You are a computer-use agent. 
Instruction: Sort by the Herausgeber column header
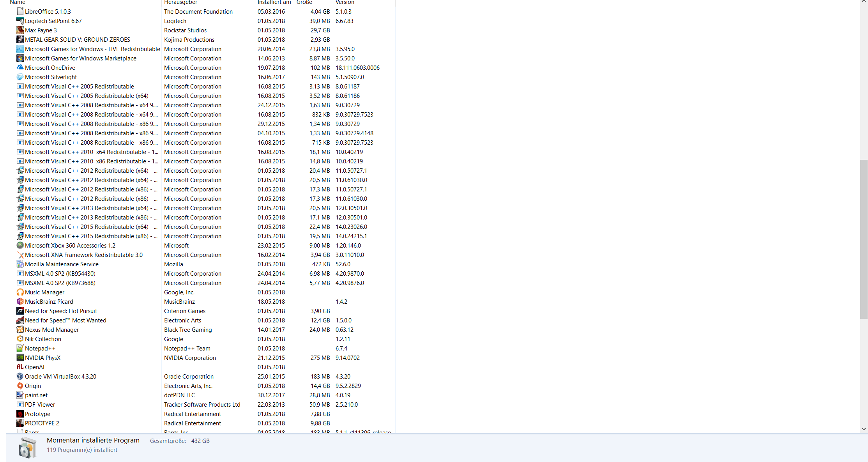(x=180, y=2)
